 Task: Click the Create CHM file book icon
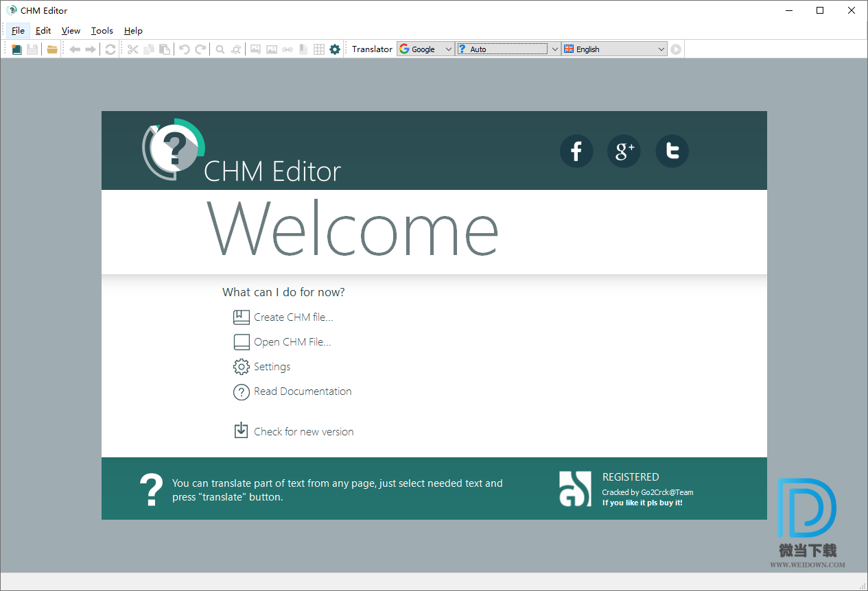[x=242, y=317]
